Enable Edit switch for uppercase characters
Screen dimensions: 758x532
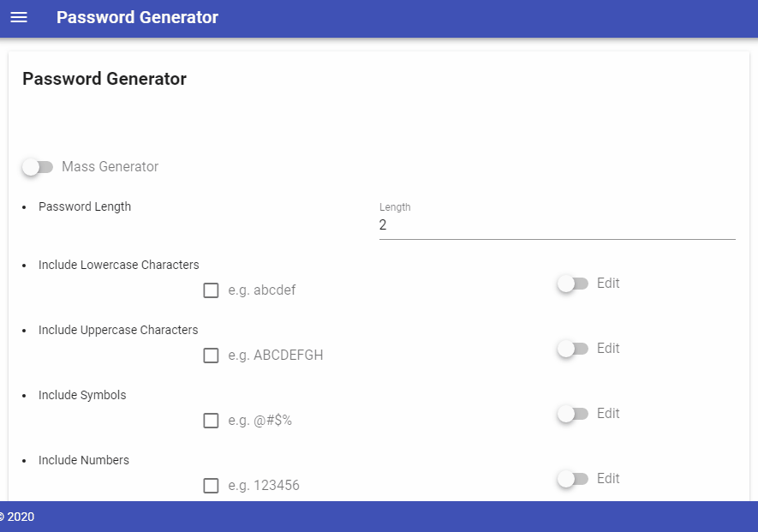point(573,349)
